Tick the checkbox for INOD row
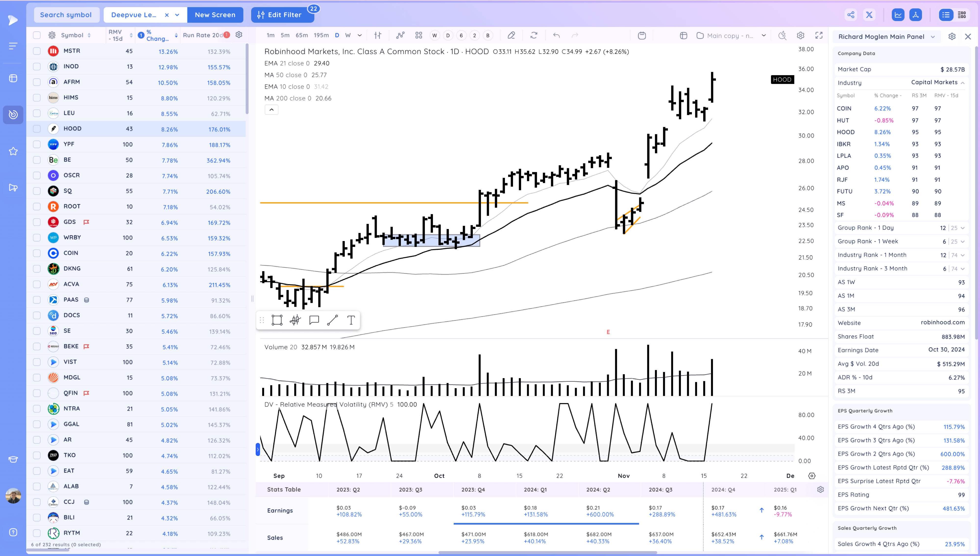Image resolution: width=980 pixels, height=556 pixels. [37, 66]
